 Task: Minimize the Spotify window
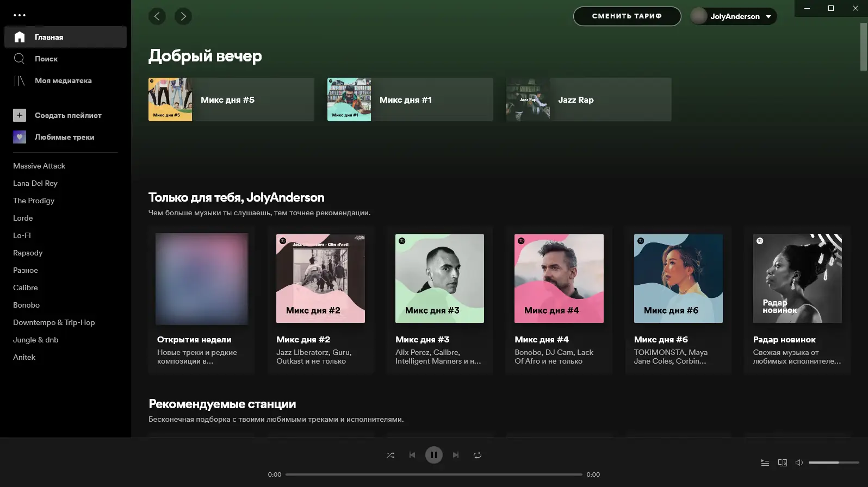pos(807,8)
